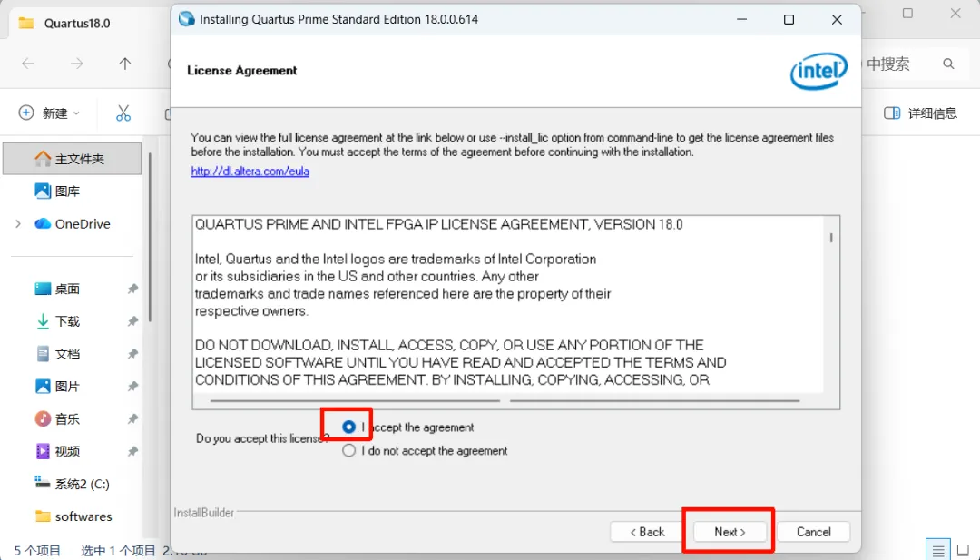The height and width of the screenshot is (560, 980).
Task: Unpin 图片 using its pin icon
Action: 132,387
